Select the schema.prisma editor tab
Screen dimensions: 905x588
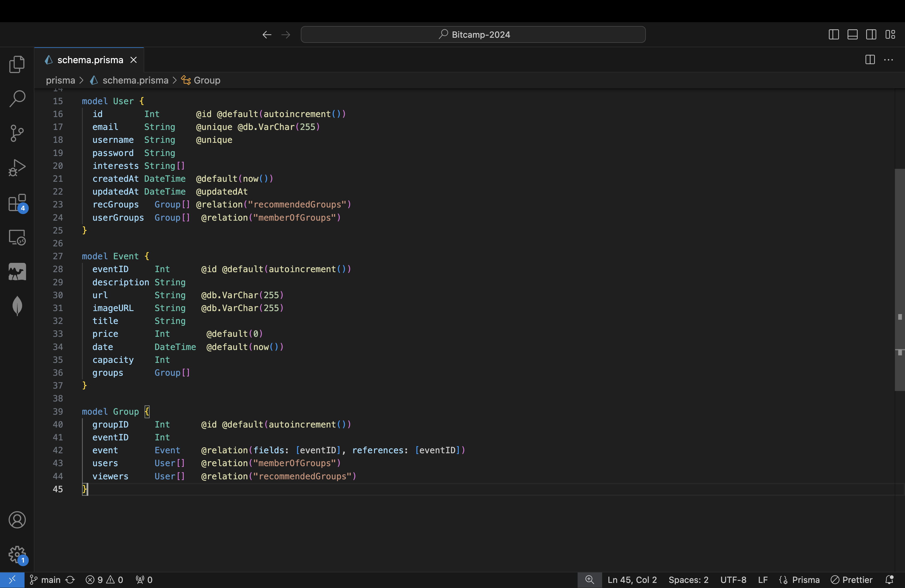(90, 60)
